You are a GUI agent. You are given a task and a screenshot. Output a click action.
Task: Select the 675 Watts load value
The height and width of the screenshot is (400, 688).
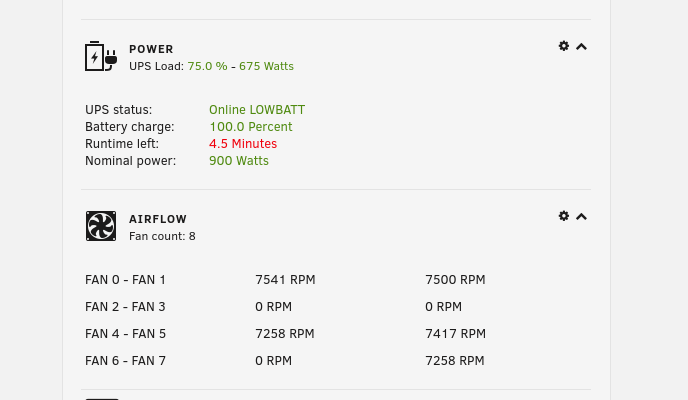coord(266,66)
